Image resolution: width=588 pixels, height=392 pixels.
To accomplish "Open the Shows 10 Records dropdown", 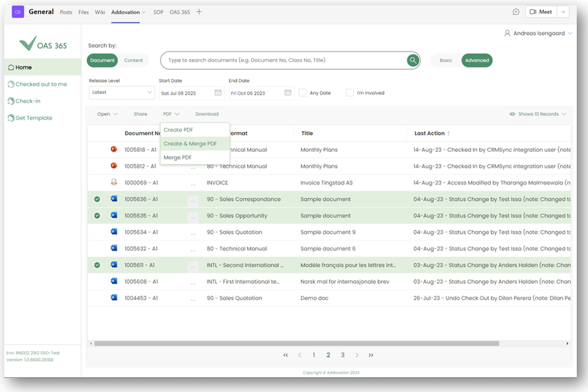I will [x=537, y=114].
